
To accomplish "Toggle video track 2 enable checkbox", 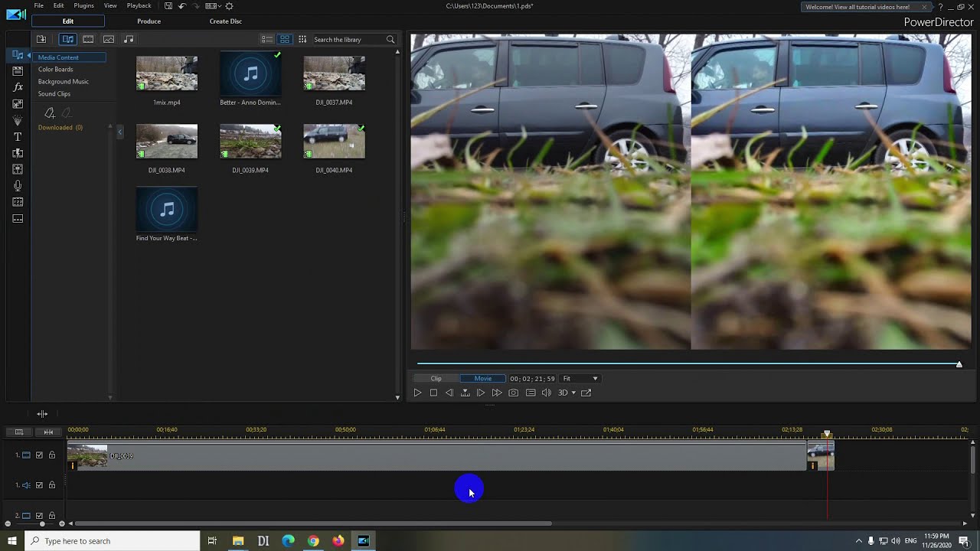I will (40, 516).
